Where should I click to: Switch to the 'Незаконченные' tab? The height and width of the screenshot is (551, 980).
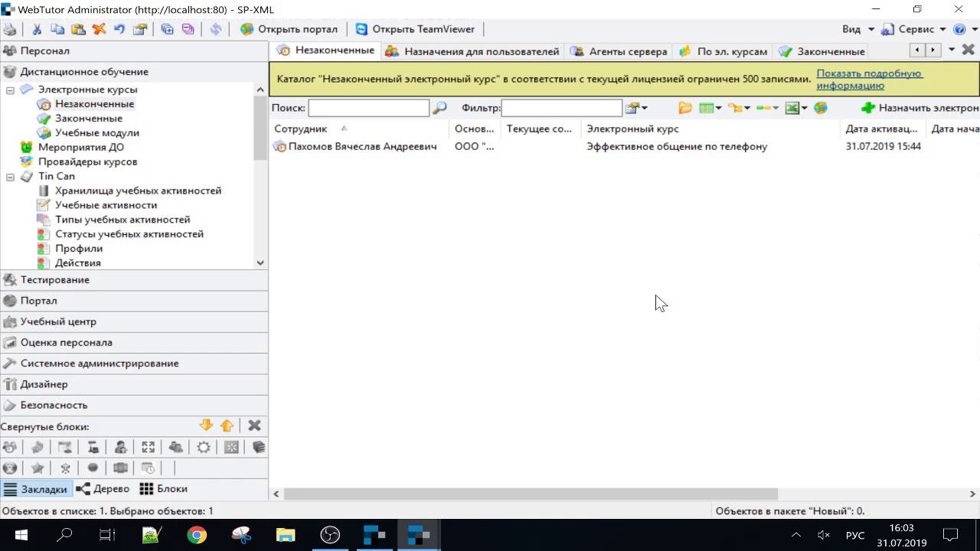coord(326,51)
